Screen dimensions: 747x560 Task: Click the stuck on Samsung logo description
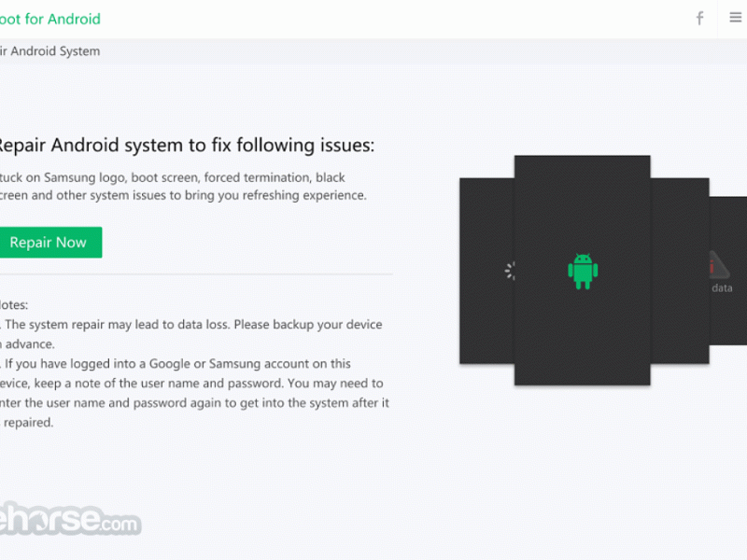point(183,186)
